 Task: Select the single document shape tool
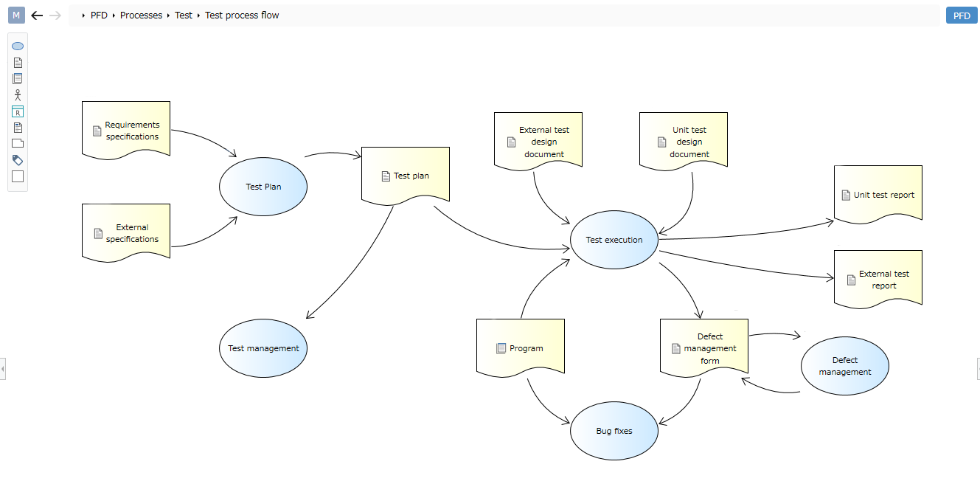(18, 63)
